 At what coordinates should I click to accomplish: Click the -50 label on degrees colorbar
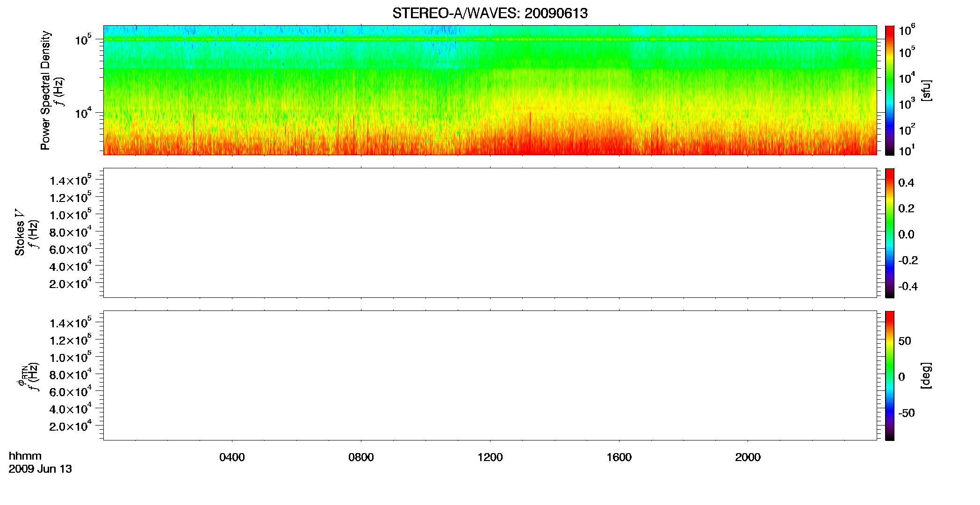[907, 413]
